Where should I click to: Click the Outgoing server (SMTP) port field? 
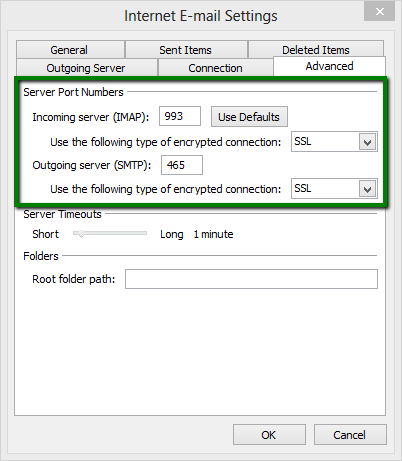[x=182, y=165]
